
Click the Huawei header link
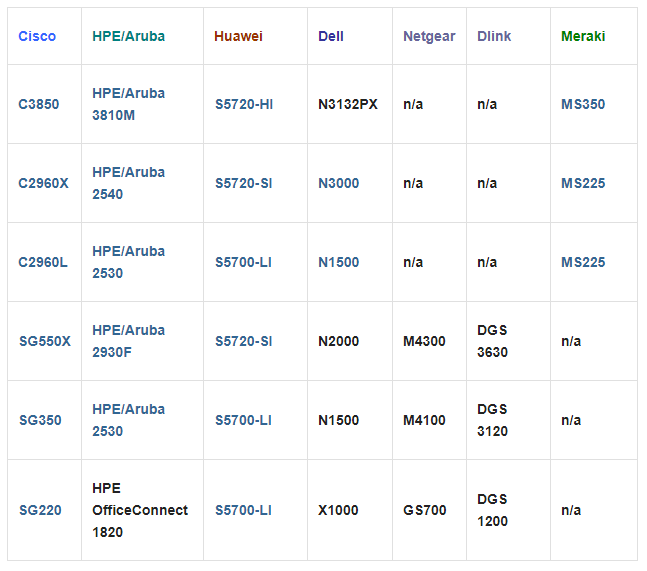pyautogui.click(x=238, y=36)
